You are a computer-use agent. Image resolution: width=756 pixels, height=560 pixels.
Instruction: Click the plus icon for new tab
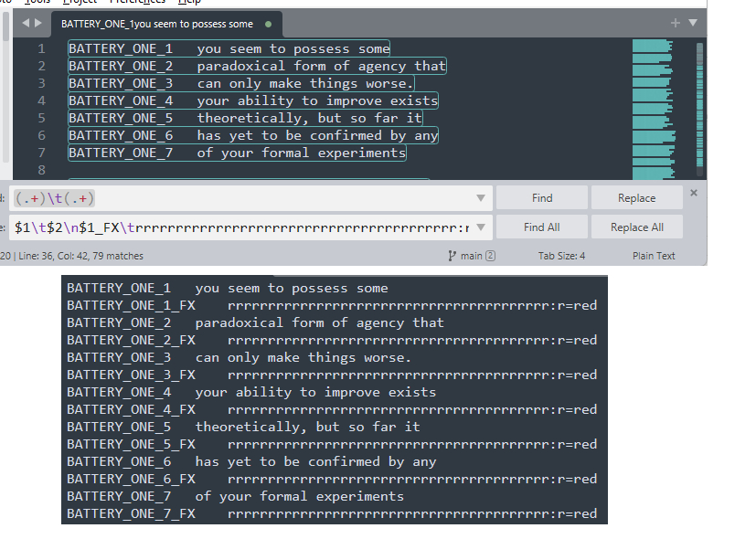point(676,23)
